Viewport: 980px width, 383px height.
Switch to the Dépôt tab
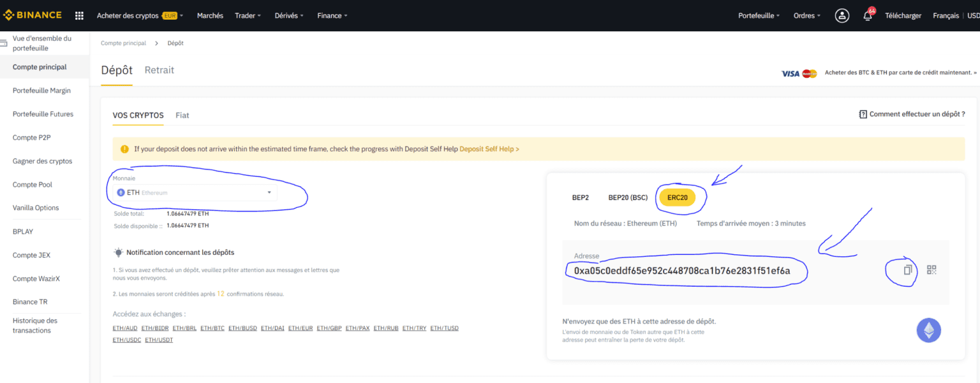coord(117,70)
